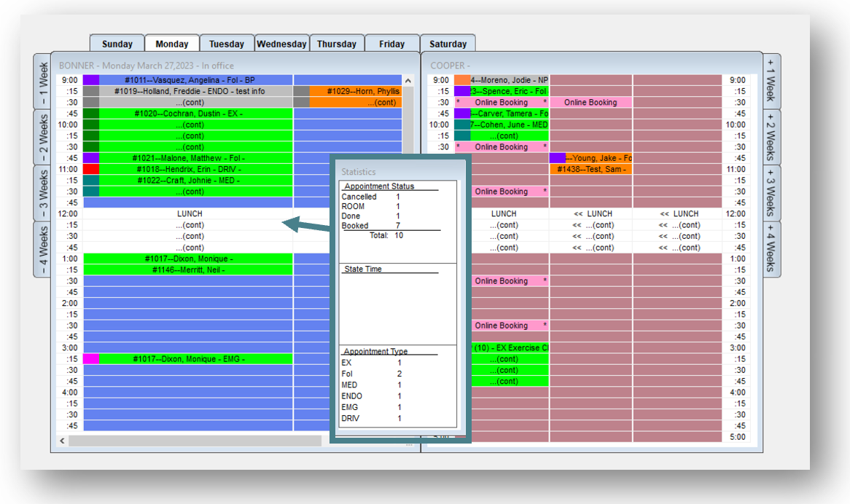Select the EX Exercise Class block at 3:00
The image size is (850, 504).
(509, 347)
